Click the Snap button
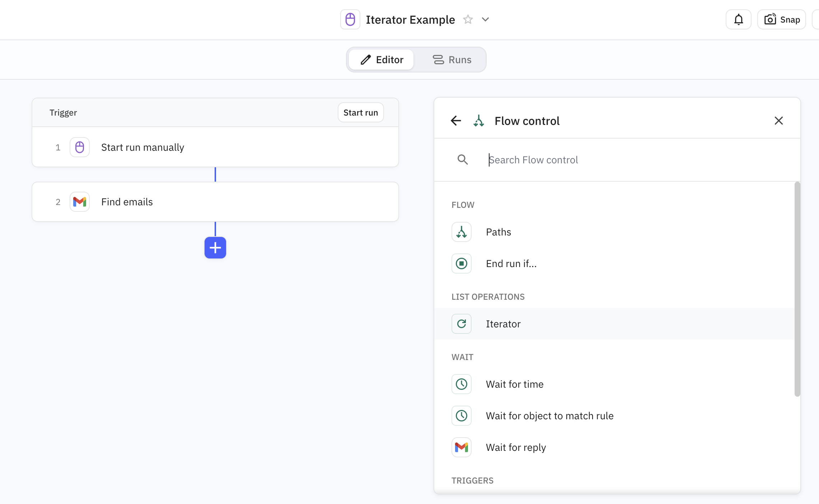The width and height of the screenshot is (819, 504). (x=782, y=19)
